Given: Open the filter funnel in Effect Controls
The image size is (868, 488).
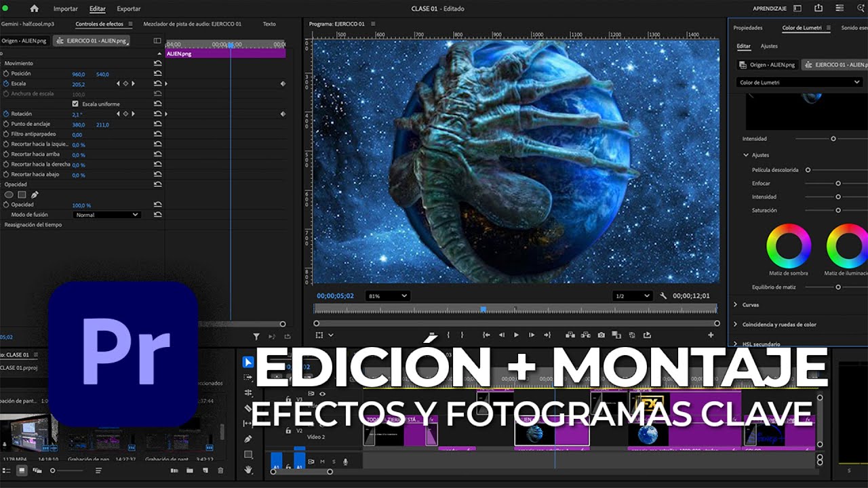Looking at the screenshot, I should click(256, 336).
